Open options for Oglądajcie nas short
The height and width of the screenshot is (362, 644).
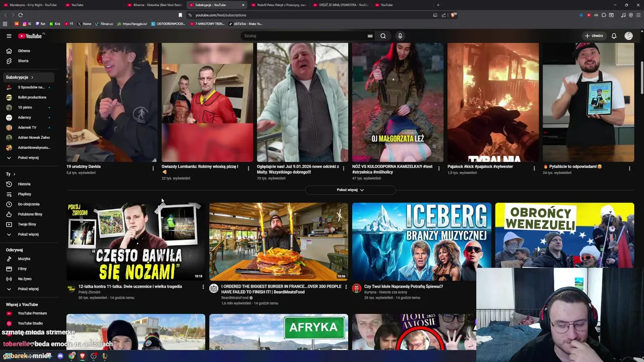pos(344,168)
